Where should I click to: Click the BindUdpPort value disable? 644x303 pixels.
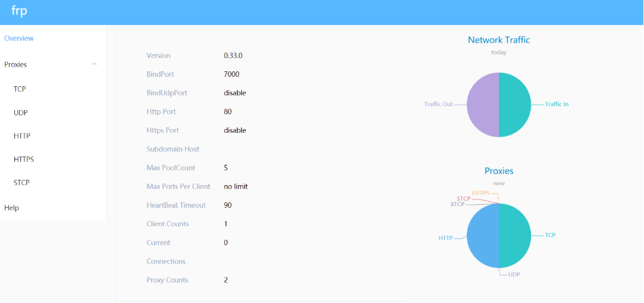tap(235, 93)
